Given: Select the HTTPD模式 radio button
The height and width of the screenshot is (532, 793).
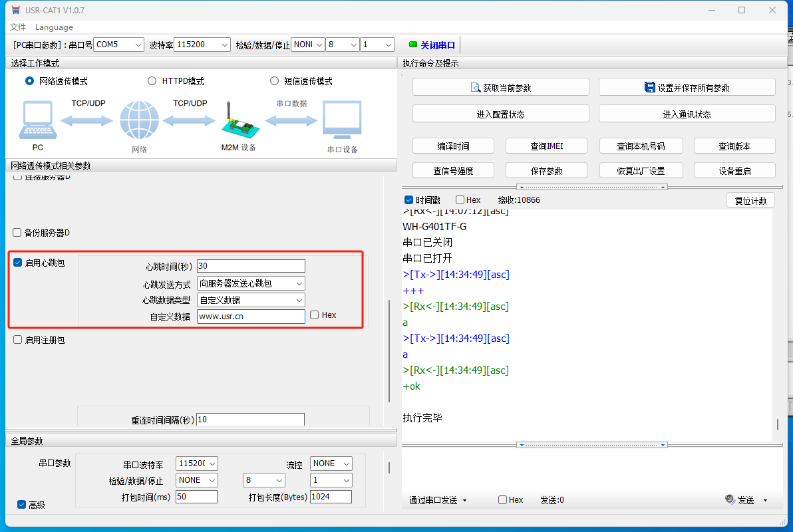Looking at the screenshot, I should 152,81.
